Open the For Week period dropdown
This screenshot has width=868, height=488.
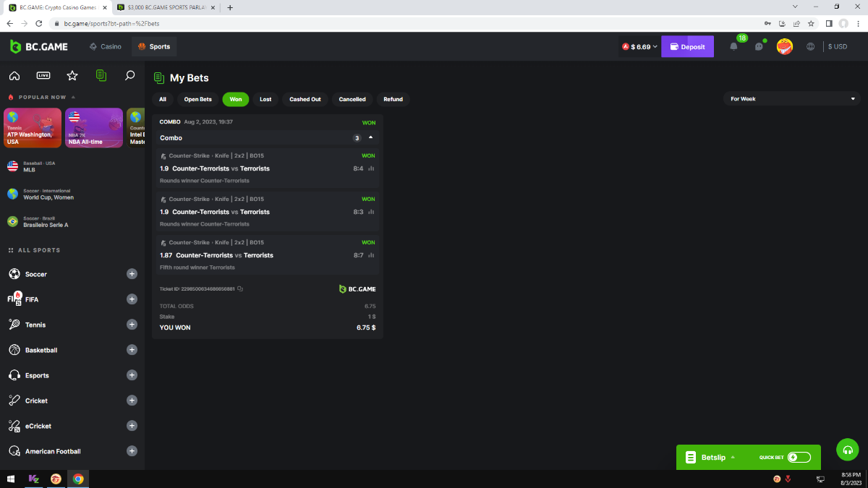(x=791, y=99)
